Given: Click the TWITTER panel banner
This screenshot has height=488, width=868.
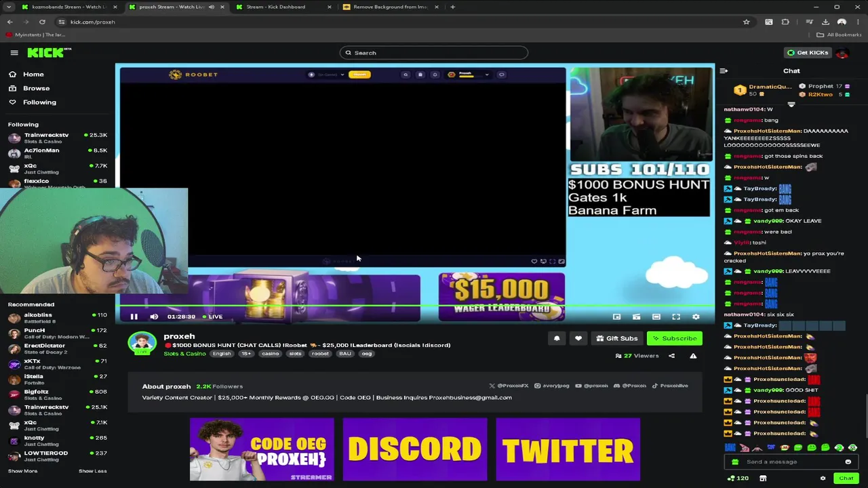Looking at the screenshot, I should pos(568,449).
